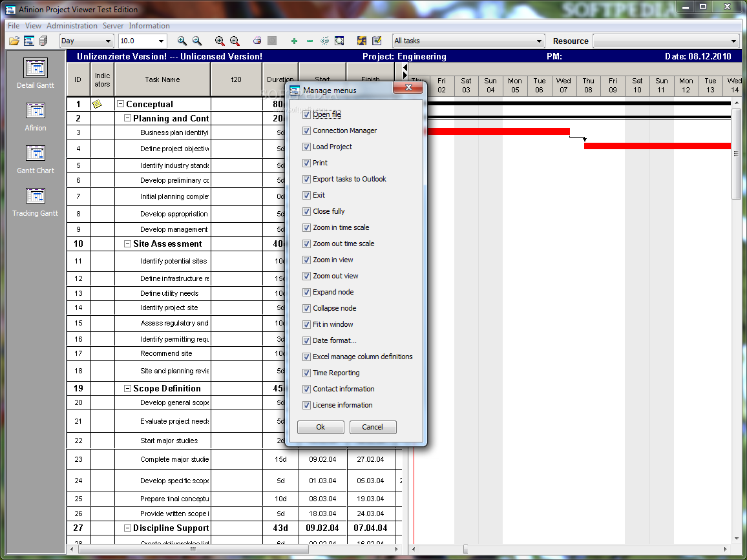
Task: Collapse the Scope Definition group
Action: point(127,389)
